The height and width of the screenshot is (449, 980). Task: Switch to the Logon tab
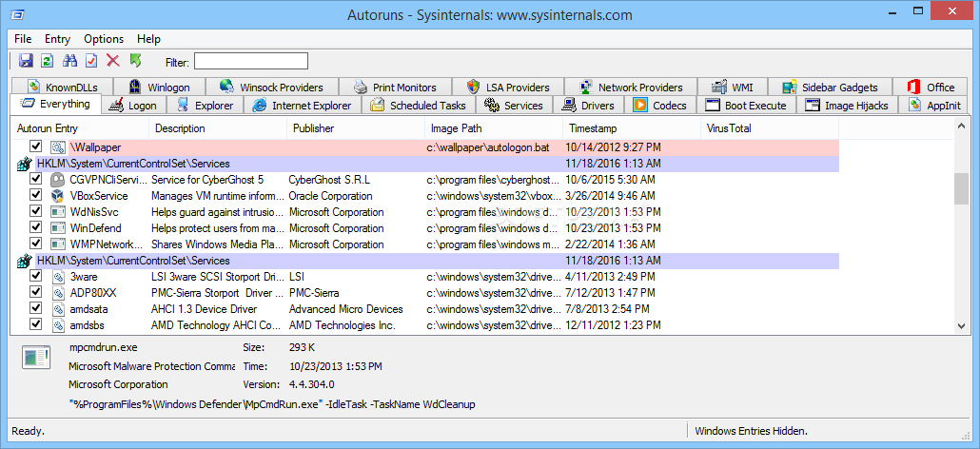pyautogui.click(x=135, y=106)
